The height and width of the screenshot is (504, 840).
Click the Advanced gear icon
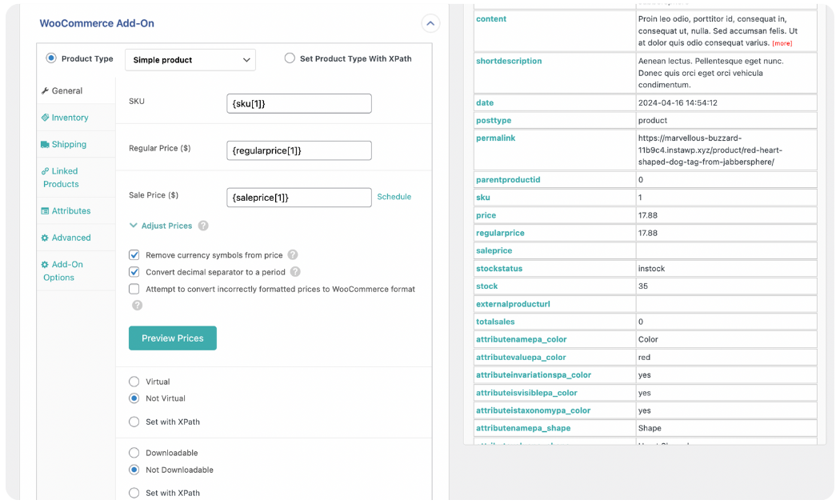tap(45, 238)
